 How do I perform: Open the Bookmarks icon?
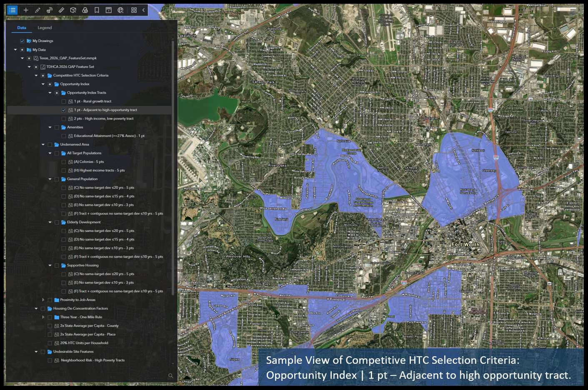tap(97, 10)
